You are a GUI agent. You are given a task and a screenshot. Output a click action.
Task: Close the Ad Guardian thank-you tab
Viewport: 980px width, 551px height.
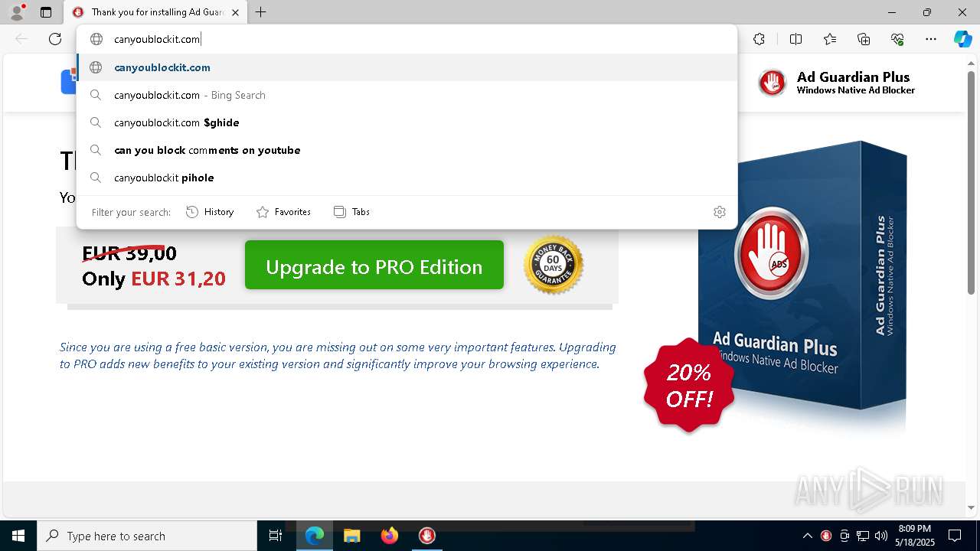coord(235,12)
